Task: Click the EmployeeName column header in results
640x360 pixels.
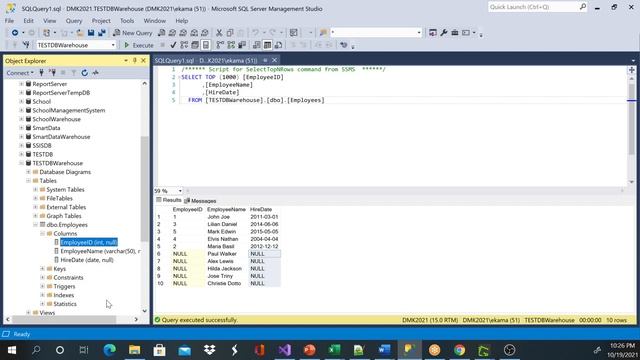Action: pos(226,209)
